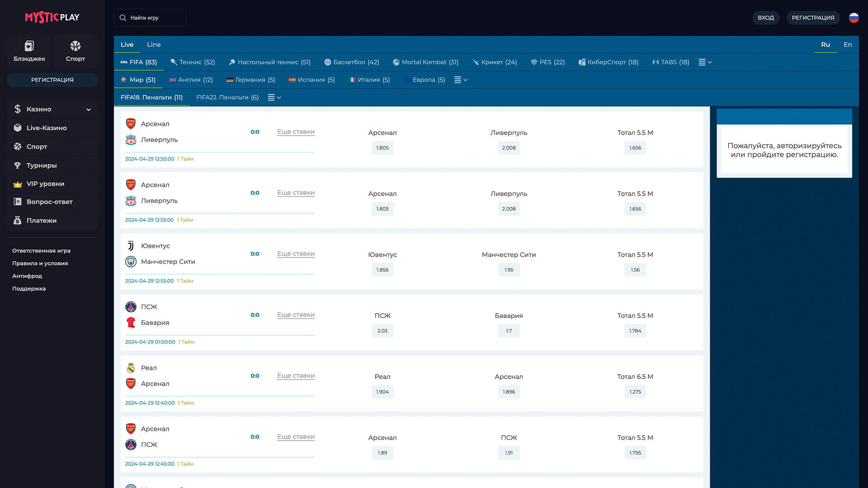Open Ответственная игра link
This screenshot has height=488, width=868.
[41, 251]
